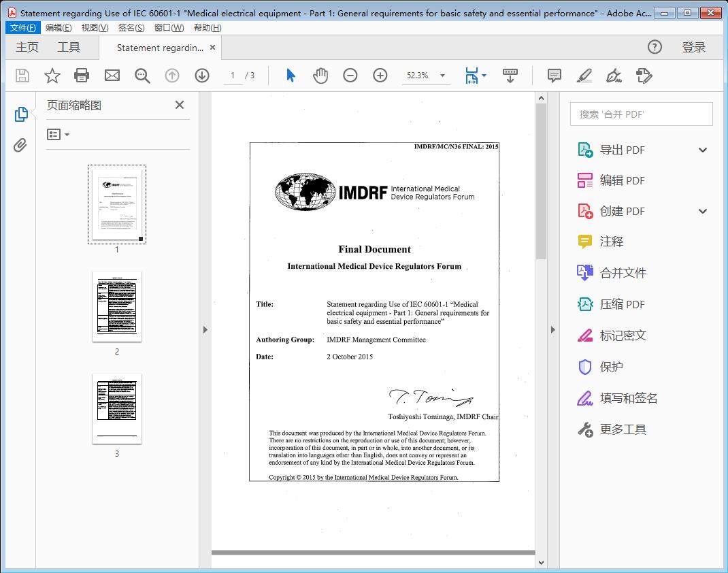Select page 1 thumbnail
The image size is (728, 573).
coord(117,204)
